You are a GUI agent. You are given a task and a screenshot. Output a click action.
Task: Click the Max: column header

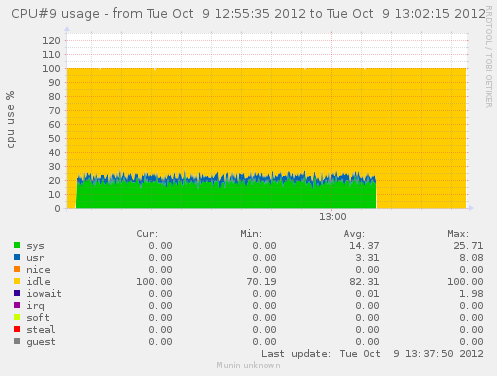[458, 234]
